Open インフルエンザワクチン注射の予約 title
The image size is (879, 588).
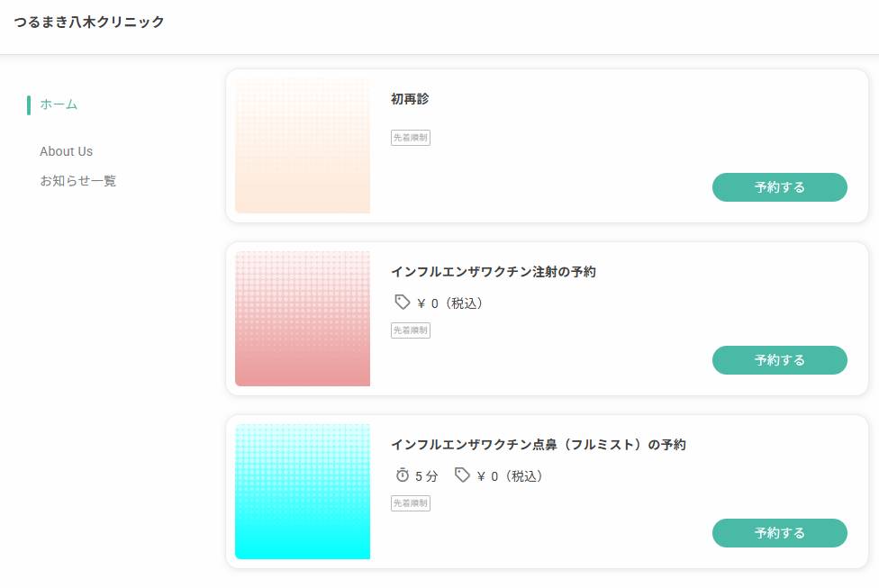[x=494, y=272]
